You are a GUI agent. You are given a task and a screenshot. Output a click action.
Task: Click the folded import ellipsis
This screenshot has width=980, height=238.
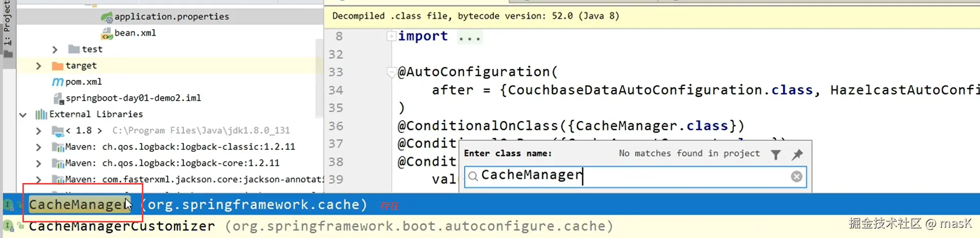click(470, 37)
